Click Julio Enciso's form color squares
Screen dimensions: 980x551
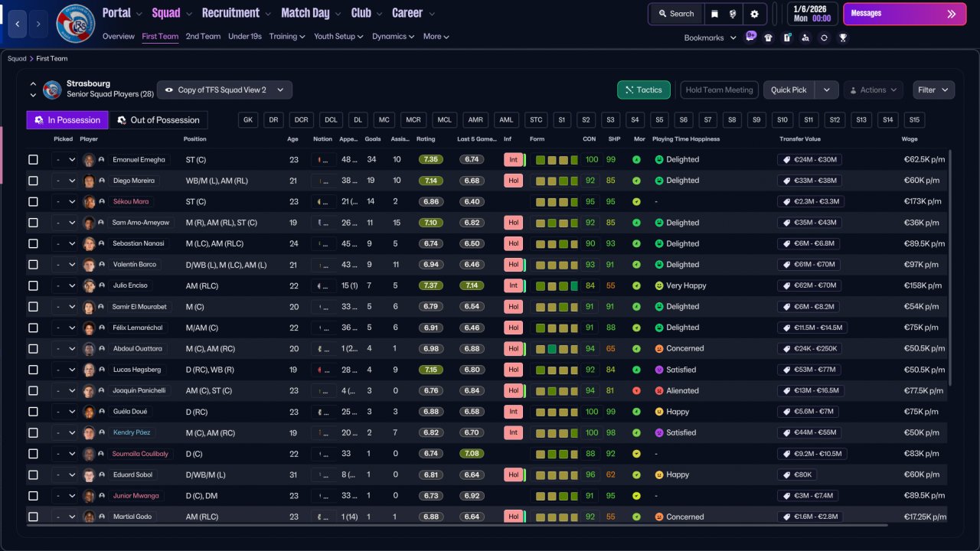(x=557, y=285)
